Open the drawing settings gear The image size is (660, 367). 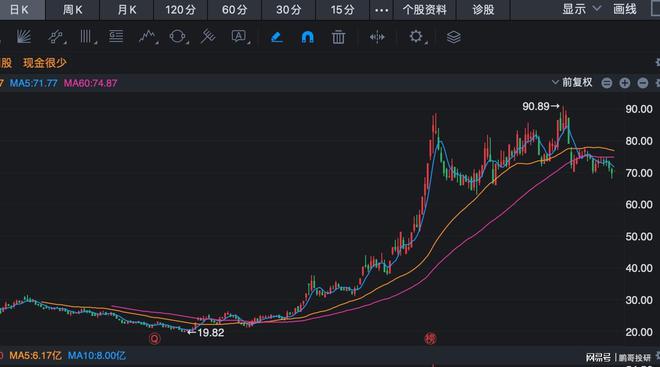(416, 37)
